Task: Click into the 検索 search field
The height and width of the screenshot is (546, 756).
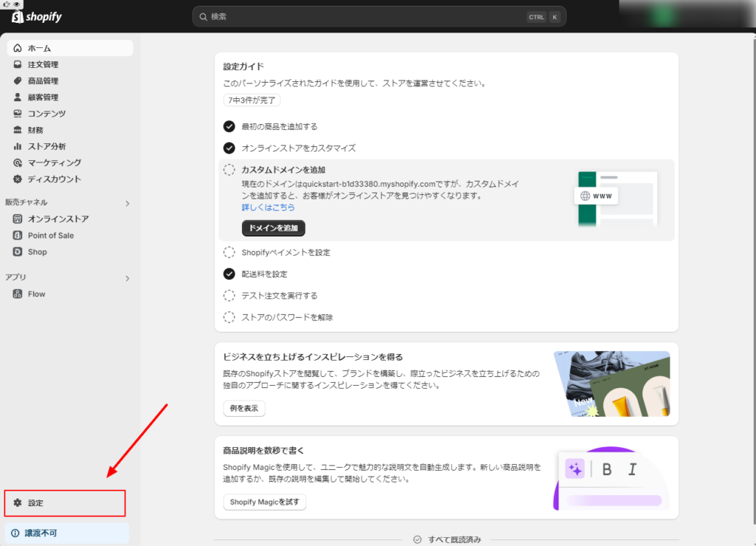Action: [379, 17]
